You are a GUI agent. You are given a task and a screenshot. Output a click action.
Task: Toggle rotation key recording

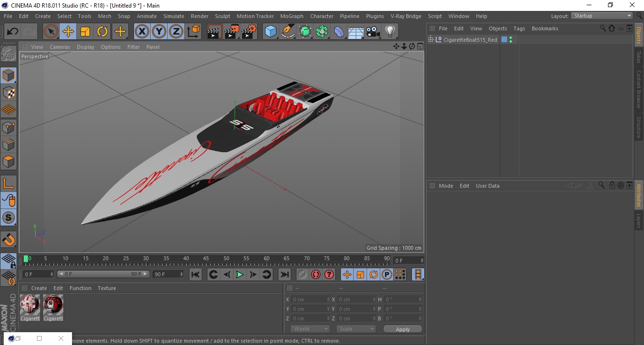(x=374, y=274)
